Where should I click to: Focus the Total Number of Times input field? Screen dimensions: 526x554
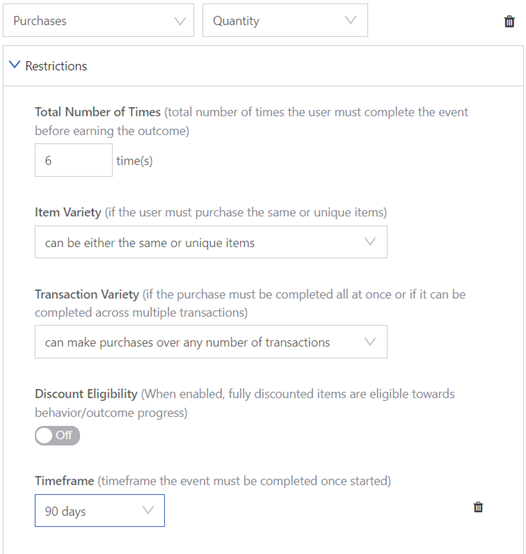click(x=73, y=160)
